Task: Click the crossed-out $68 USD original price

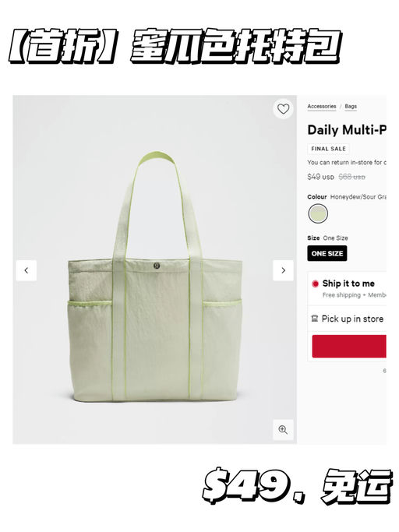Action: pyautogui.click(x=351, y=177)
